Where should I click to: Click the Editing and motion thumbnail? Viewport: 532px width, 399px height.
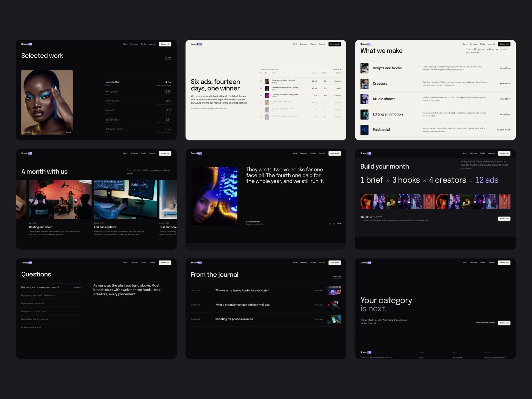pos(364,114)
